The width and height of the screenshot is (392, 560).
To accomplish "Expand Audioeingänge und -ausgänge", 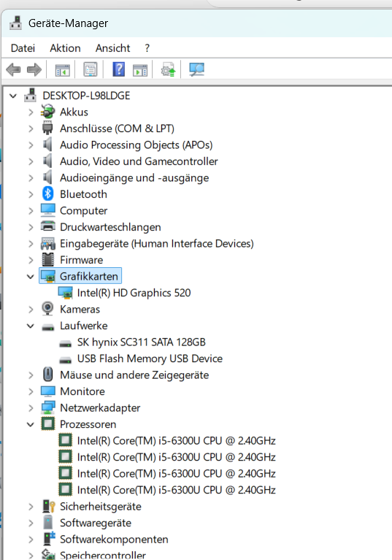I will point(31,178).
